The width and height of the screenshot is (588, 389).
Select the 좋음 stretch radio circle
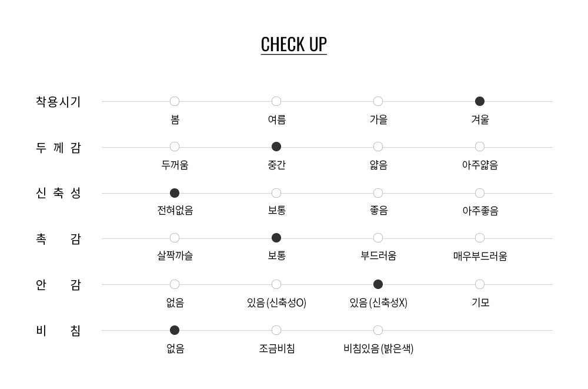click(x=378, y=193)
